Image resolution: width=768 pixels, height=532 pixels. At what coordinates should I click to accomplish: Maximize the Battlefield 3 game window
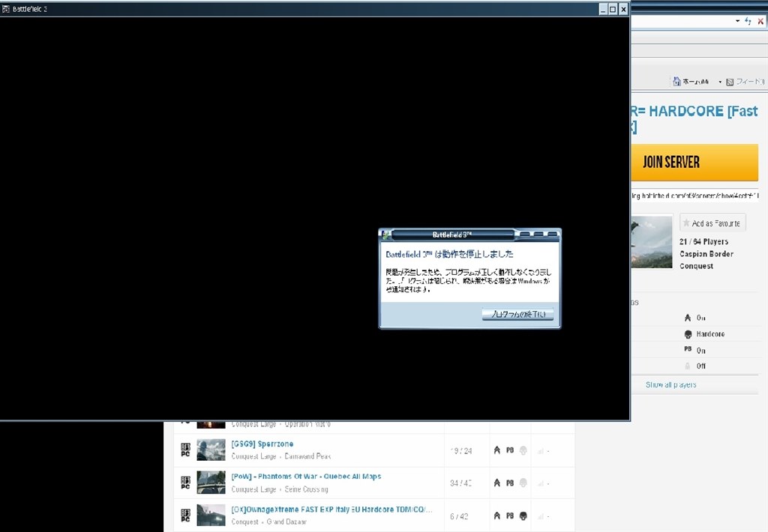click(x=613, y=9)
